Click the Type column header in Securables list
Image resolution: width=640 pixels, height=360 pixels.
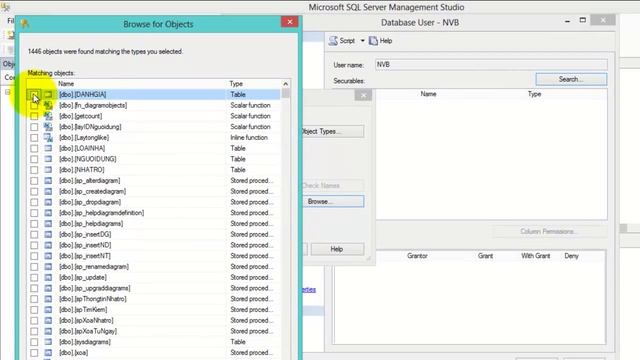(534, 94)
